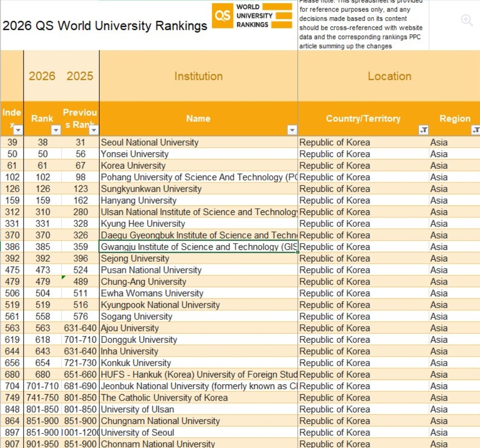Image resolution: width=480 pixels, height=448 pixels.
Task: Select rank cell 741-750 for Catholic University
Action: [x=43, y=398]
